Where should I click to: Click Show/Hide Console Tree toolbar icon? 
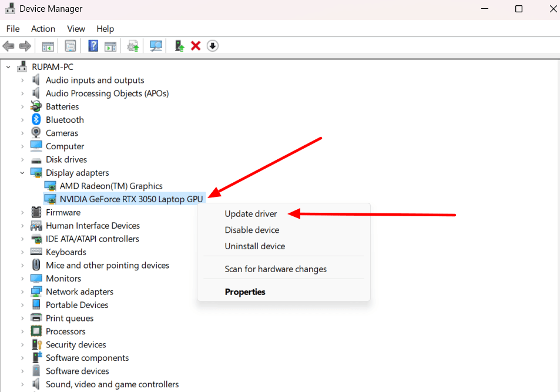[48, 46]
